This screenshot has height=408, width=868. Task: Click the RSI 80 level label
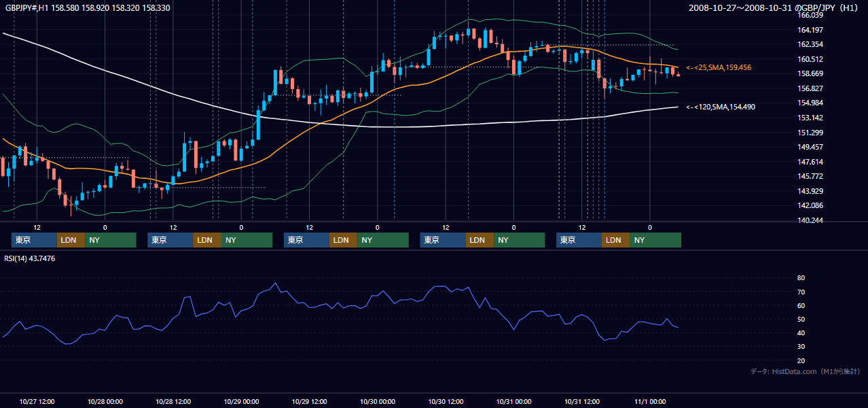tap(801, 278)
